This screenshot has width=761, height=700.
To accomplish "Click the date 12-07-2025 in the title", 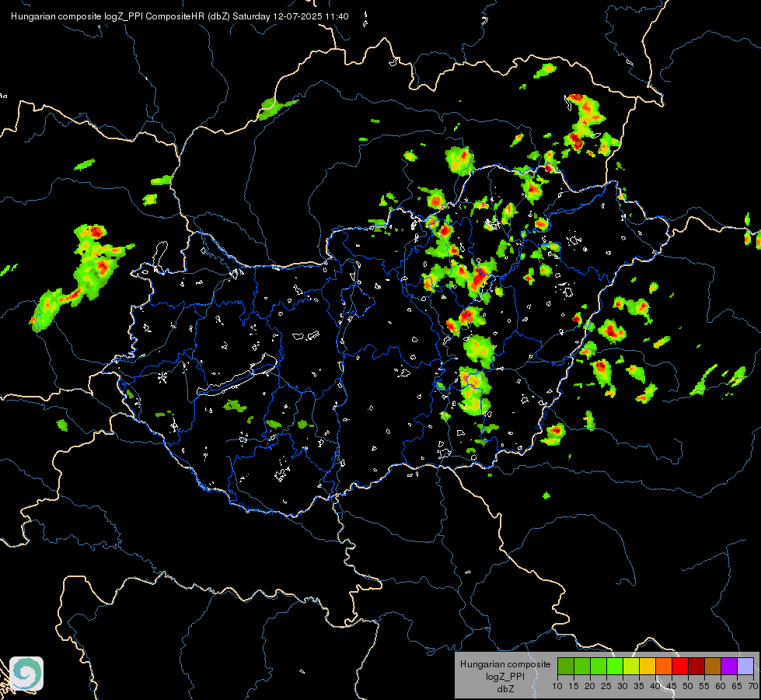I will [x=298, y=16].
